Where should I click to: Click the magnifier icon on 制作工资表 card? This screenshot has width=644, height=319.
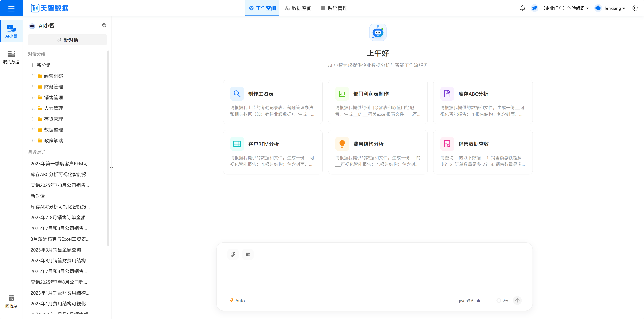click(237, 94)
